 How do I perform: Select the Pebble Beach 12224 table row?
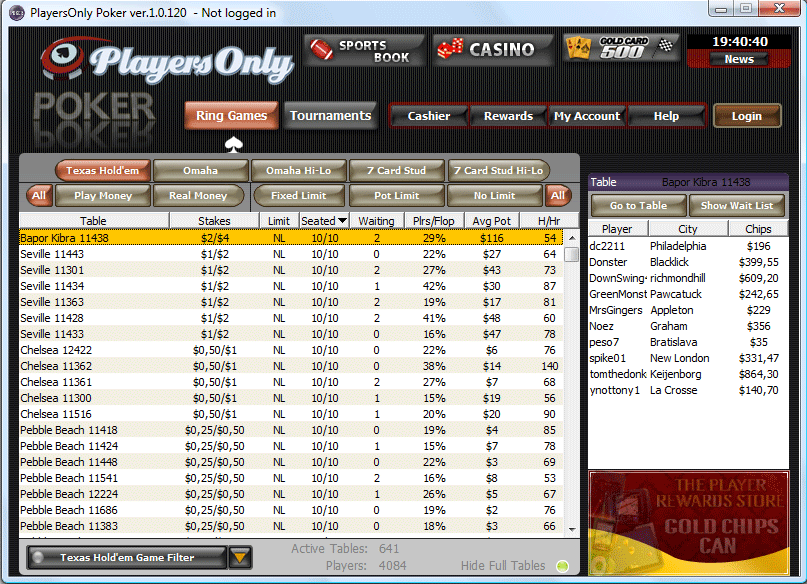[291, 494]
